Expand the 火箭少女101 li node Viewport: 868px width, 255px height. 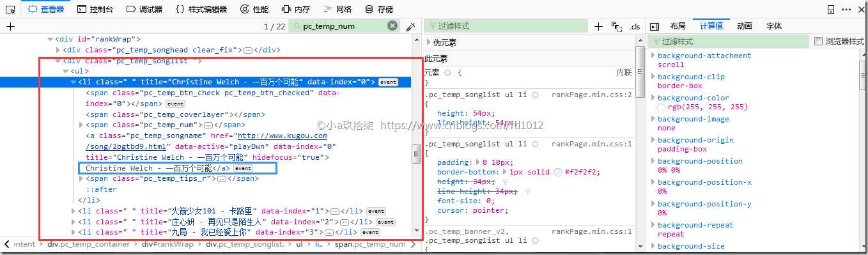[74, 211]
